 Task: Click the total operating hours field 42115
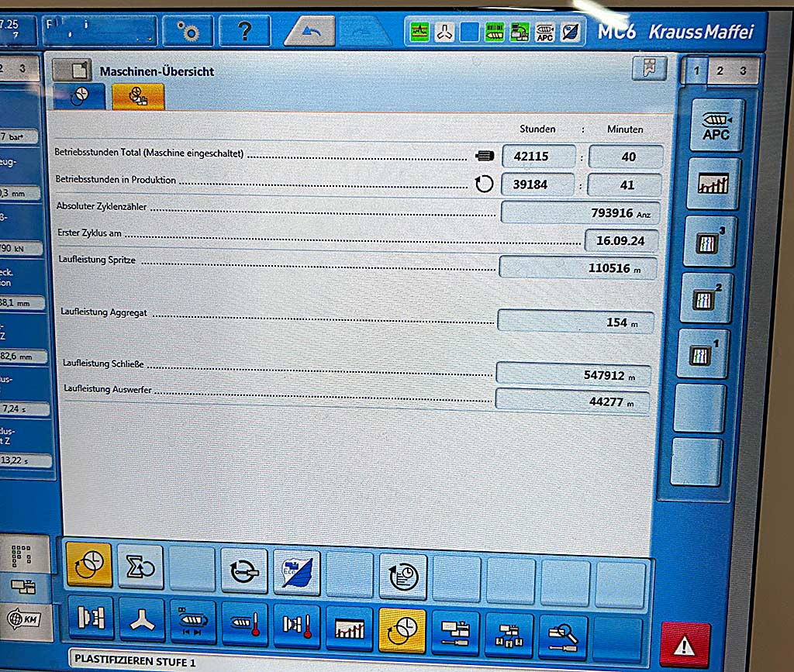[x=538, y=157]
